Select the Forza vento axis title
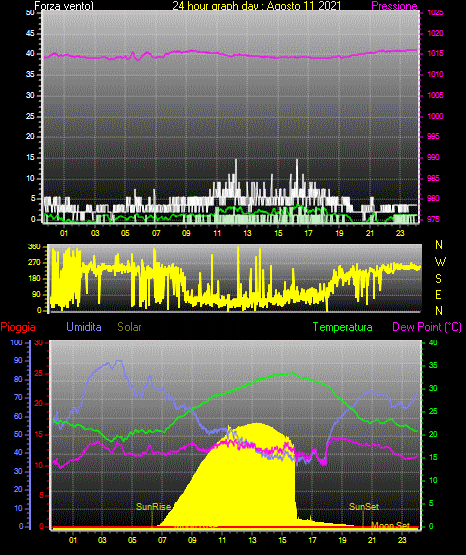The image size is (466, 555). pos(64,6)
